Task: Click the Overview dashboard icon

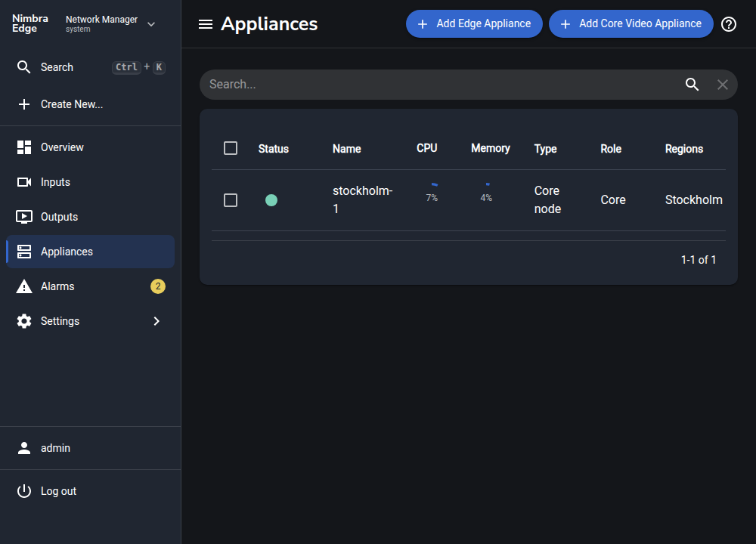Action: [24, 147]
